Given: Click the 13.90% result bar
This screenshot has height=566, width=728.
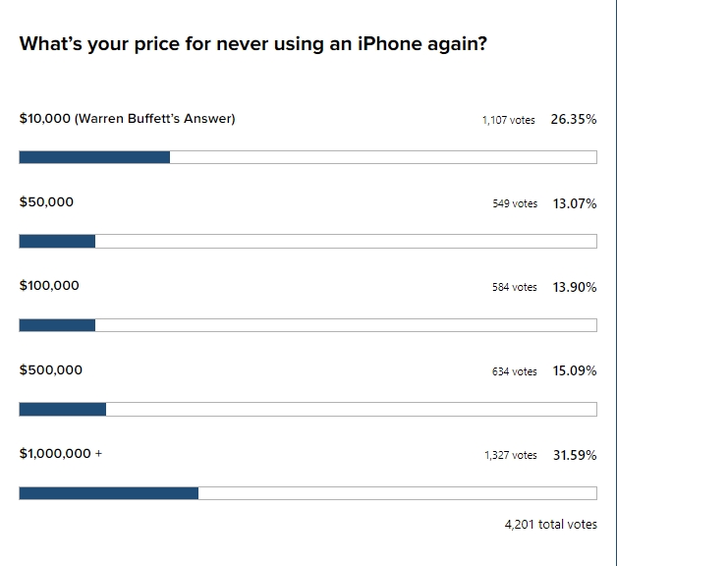Looking at the screenshot, I should click(308, 325).
